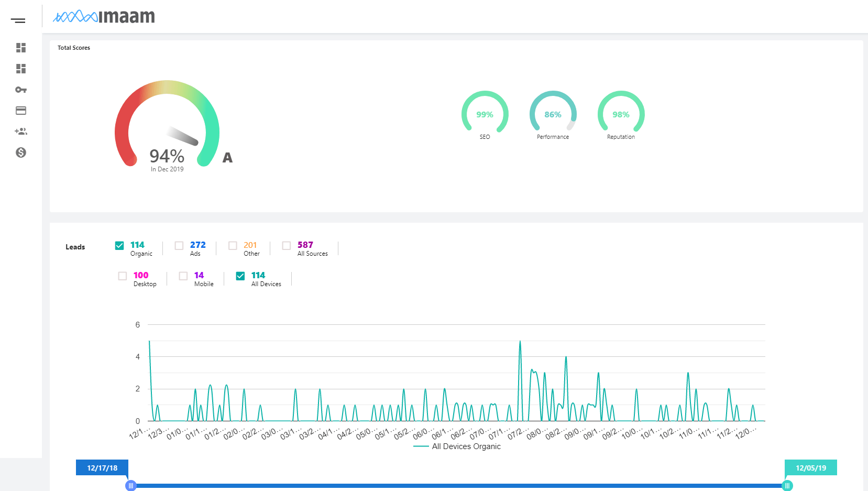Click the 272 Ads count
Viewport: 868px width, 491px height.
click(198, 245)
